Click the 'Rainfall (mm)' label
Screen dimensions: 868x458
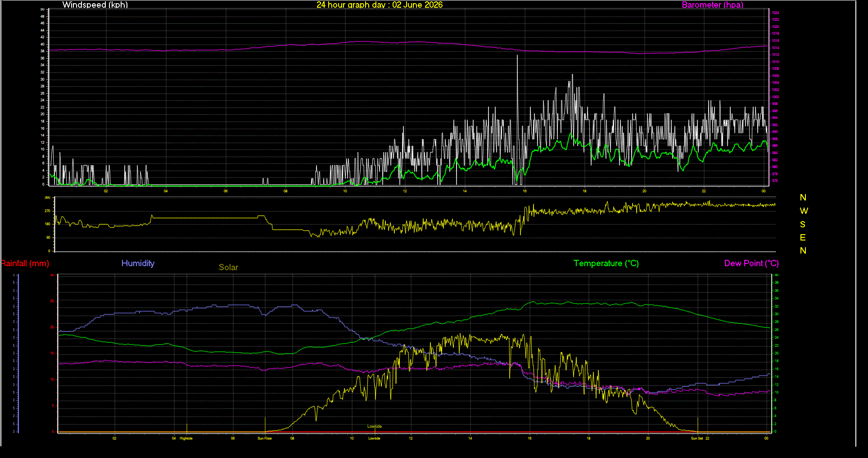point(25,263)
